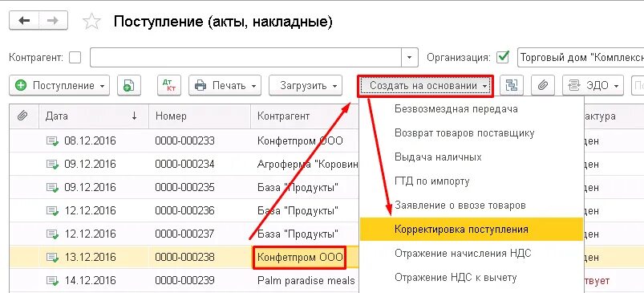The image size is (644, 293).
Task: Click document number 0000-000236
Action: (x=184, y=211)
